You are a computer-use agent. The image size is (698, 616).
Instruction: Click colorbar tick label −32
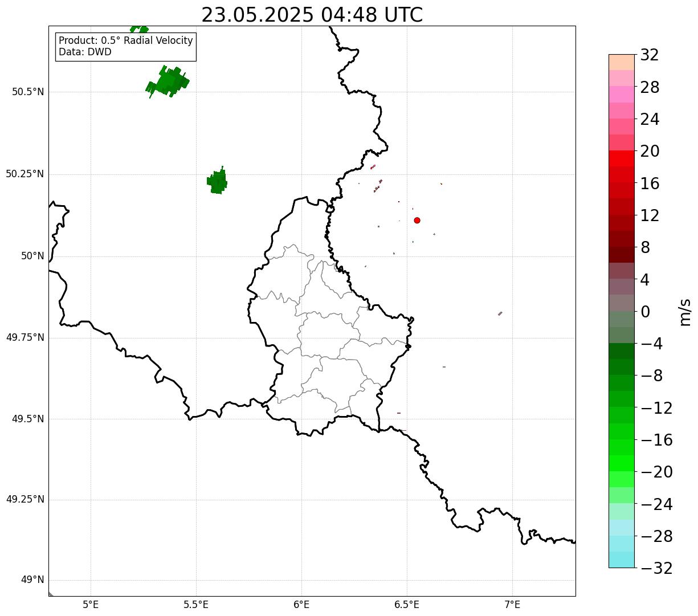[656, 568]
